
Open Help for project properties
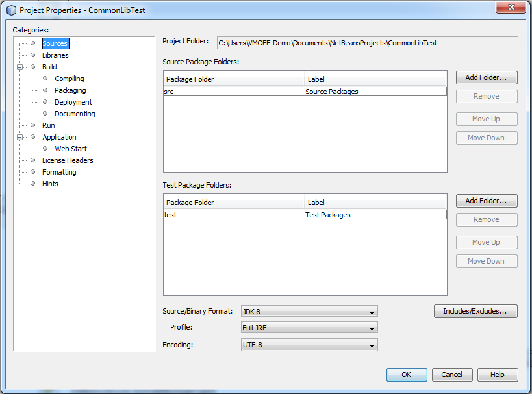pyautogui.click(x=498, y=375)
